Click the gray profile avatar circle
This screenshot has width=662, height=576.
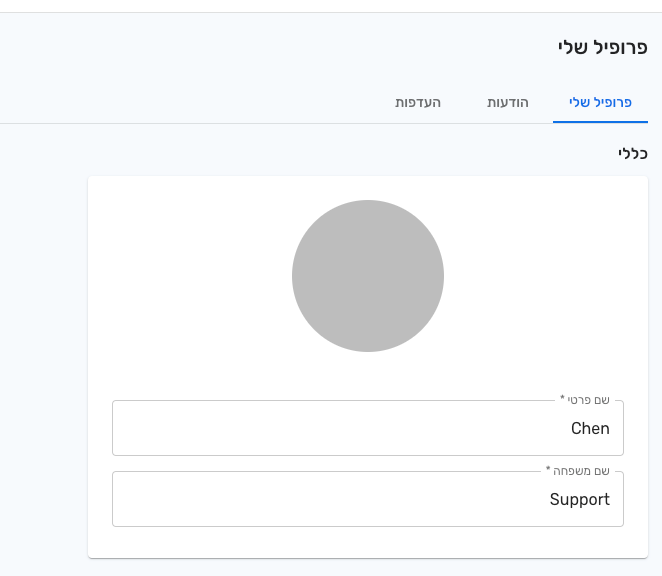368,276
